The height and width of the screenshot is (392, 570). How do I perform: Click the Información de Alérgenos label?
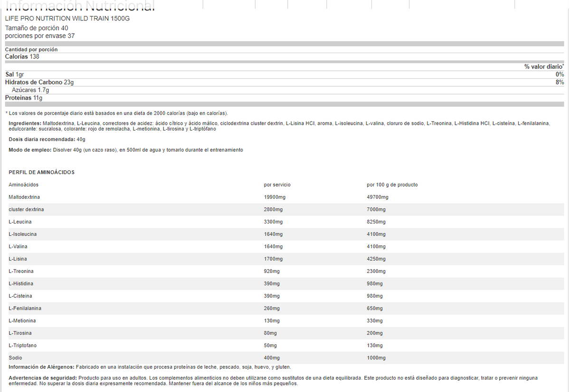point(41,367)
